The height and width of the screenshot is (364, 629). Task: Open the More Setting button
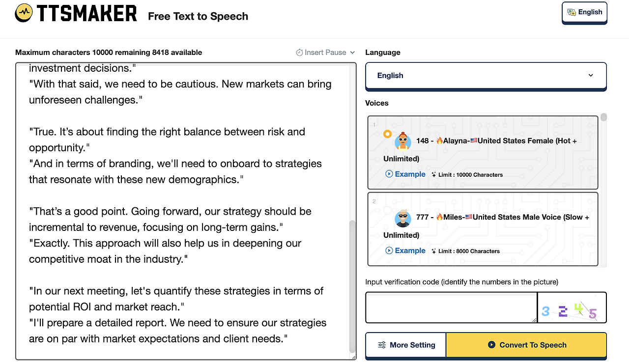(406, 345)
